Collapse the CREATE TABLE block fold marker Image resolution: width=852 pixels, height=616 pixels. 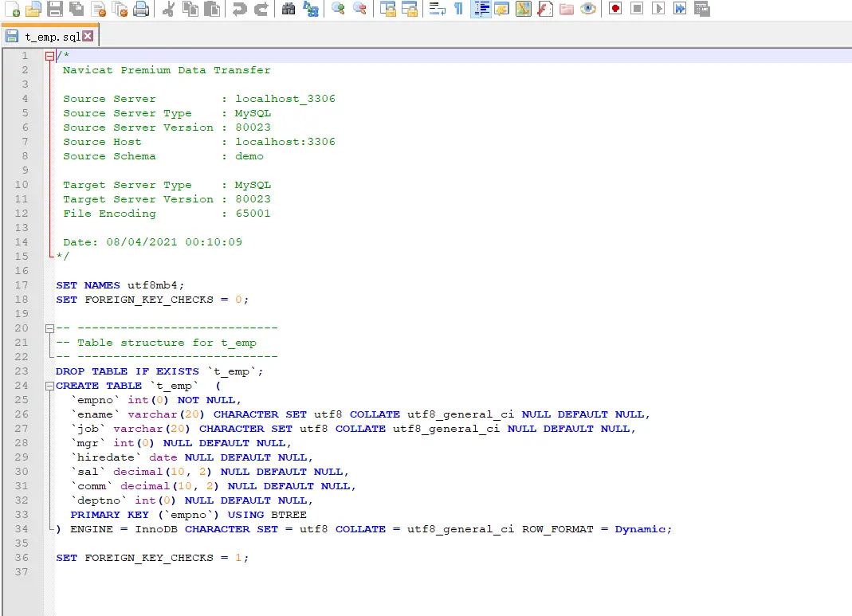coord(49,386)
